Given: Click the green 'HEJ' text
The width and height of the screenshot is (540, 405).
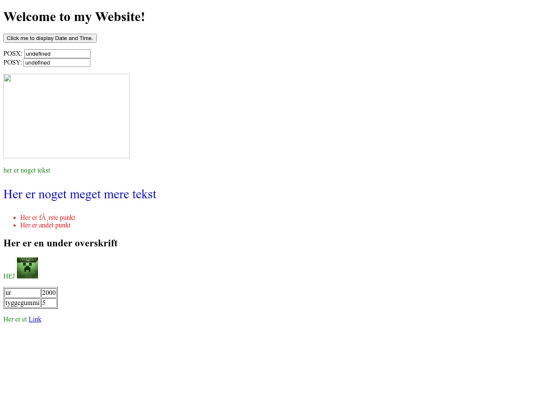Looking at the screenshot, I should tap(9, 276).
